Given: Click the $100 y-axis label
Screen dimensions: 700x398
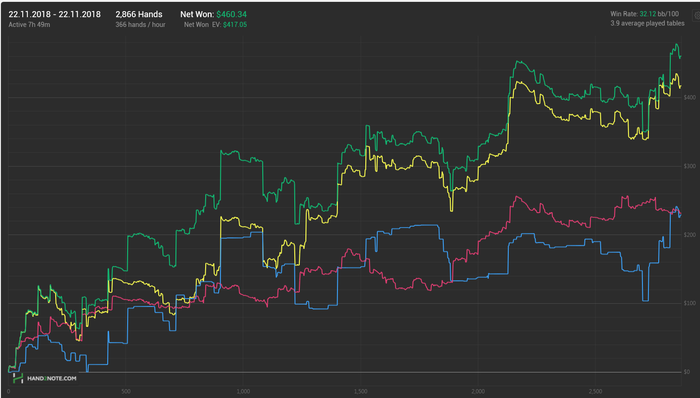Looking at the screenshot, I should click(690, 303).
